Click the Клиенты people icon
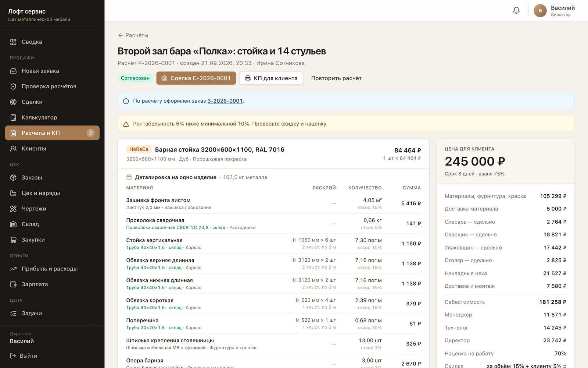 coord(13,149)
